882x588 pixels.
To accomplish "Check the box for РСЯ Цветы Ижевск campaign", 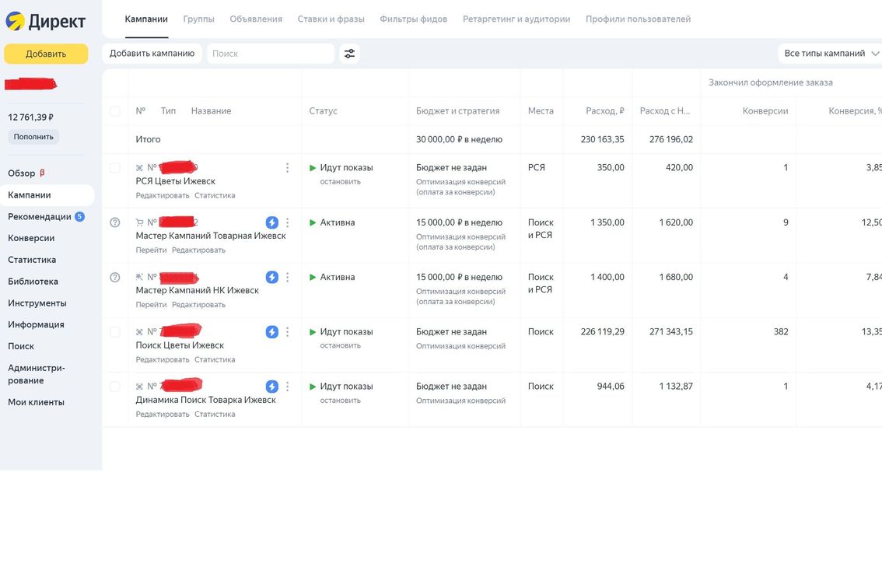I will (x=115, y=168).
